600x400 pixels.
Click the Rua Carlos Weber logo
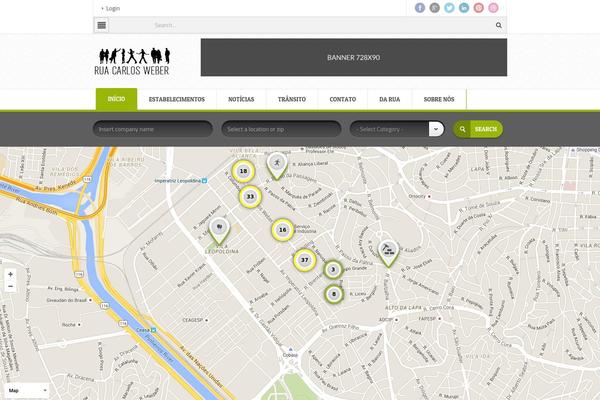pyautogui.click(x=132, y=61)
